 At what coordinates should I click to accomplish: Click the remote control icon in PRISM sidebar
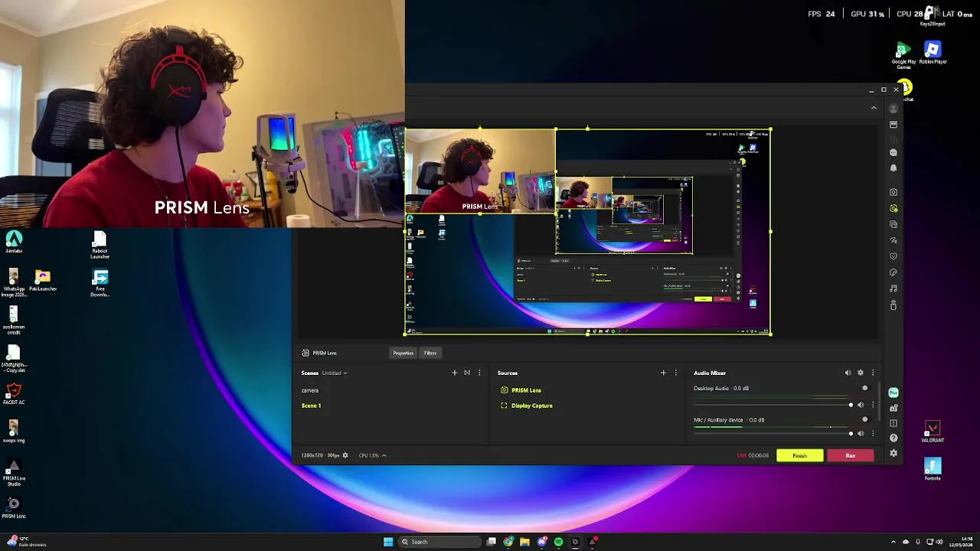[x=893, y=305]
